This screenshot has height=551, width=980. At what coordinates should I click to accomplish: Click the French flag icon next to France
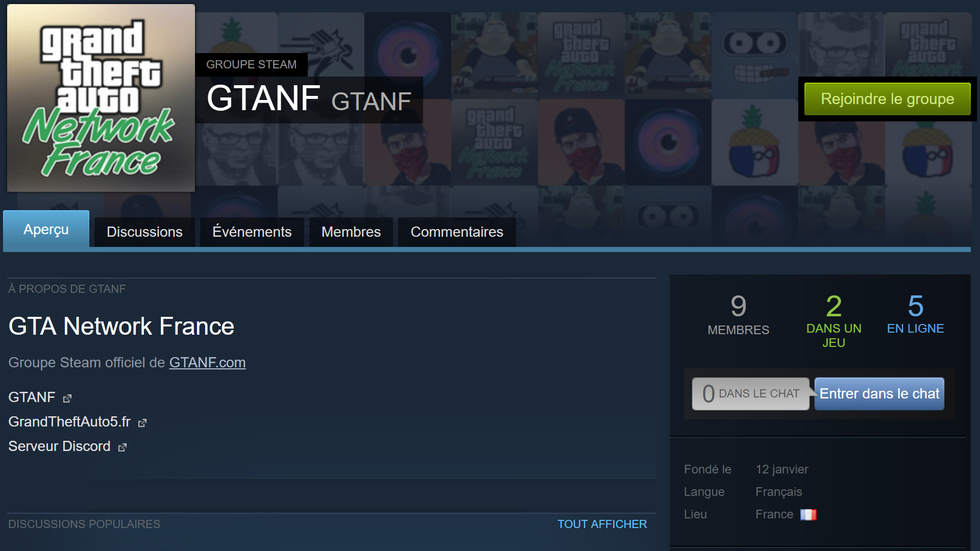[808, 515]
